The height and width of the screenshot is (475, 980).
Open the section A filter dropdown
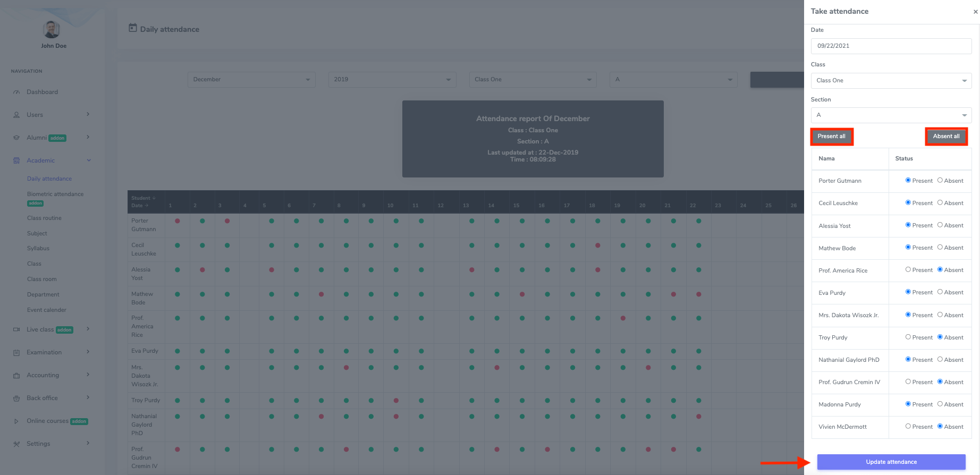(673, 80)
